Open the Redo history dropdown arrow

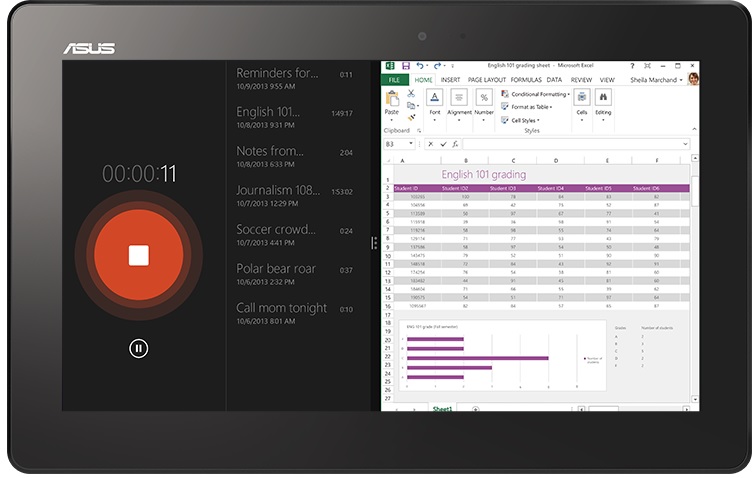click(x=445, y=66)
